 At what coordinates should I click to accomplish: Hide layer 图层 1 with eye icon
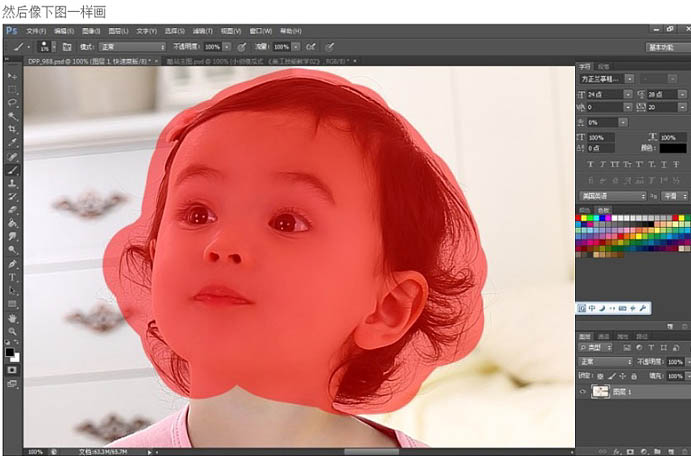tap(583, 392)
